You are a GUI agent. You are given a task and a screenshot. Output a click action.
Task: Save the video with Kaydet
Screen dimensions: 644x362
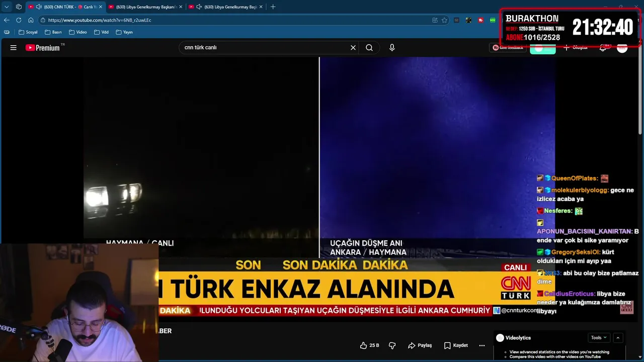(x=456, y=345)
